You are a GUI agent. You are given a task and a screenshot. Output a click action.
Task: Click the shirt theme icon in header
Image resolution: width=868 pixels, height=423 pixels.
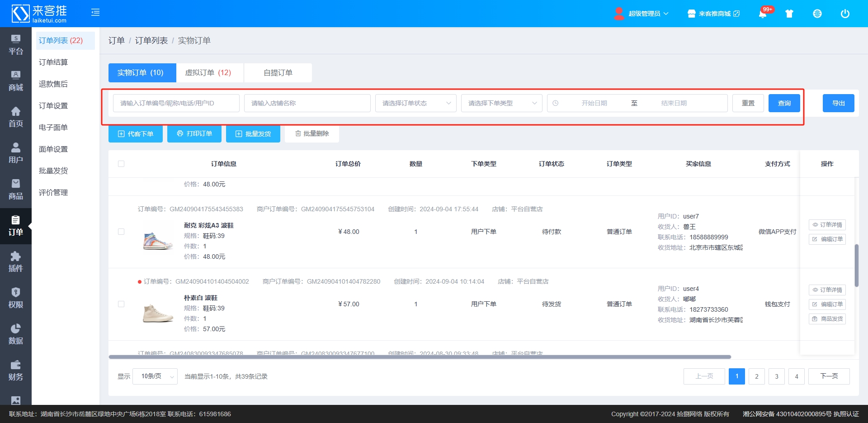click(789, 14)
